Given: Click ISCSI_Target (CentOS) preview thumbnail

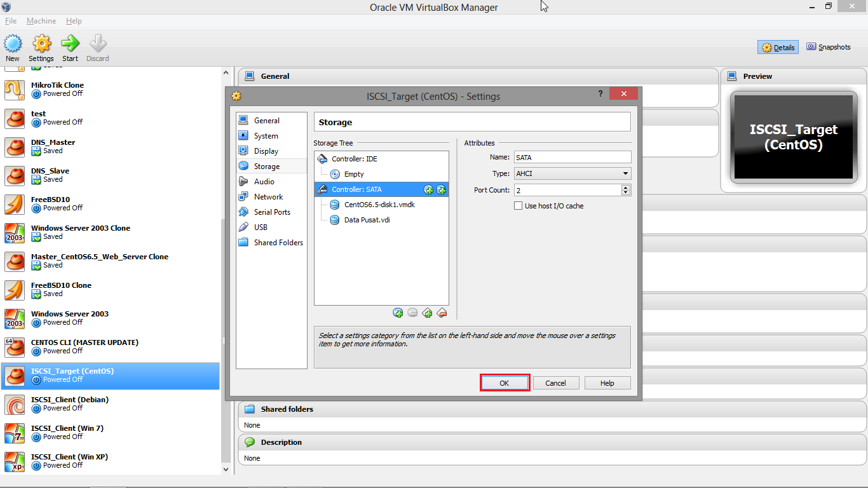Looking at the screenshot, I should [x=793, y=137].
